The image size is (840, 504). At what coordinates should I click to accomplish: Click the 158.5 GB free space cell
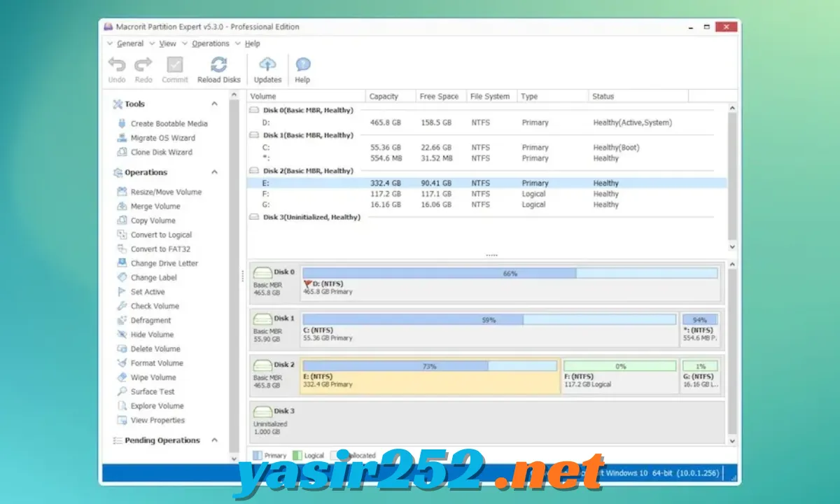click(435, 122)
